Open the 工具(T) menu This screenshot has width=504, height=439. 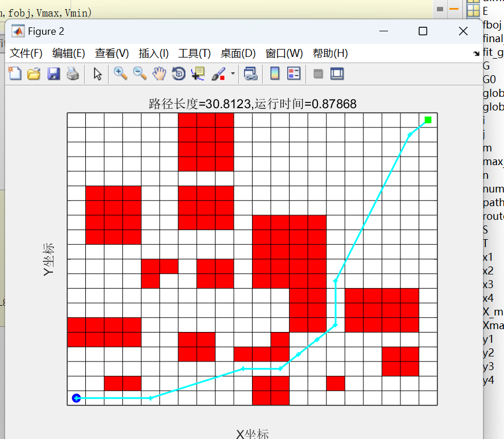coord(195,54)
